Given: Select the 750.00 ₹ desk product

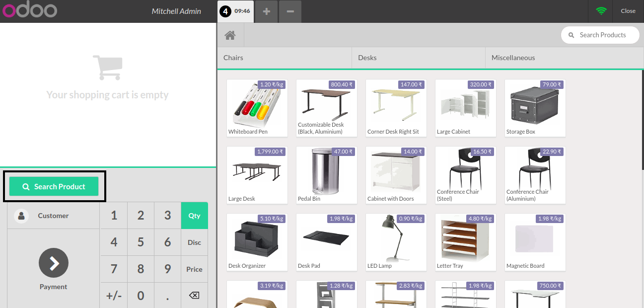Looking at the screenshot, I should pyautogui.click(x=535, y=294).
